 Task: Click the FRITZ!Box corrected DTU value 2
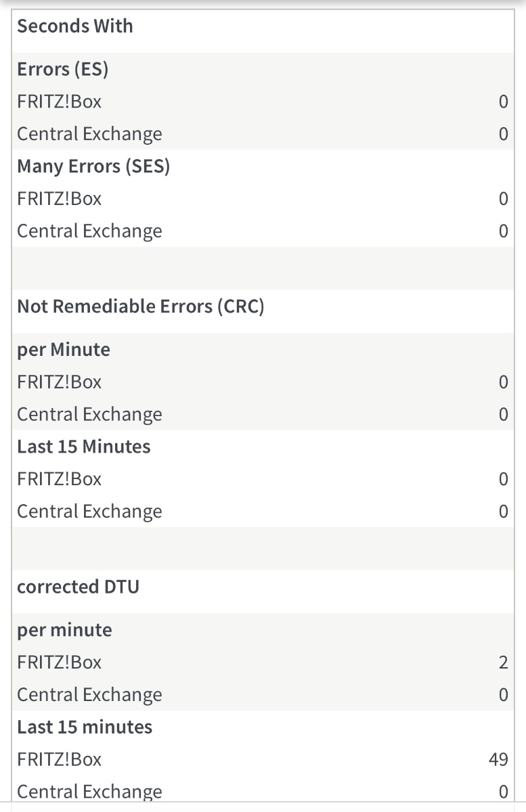[x=503, y=662]
